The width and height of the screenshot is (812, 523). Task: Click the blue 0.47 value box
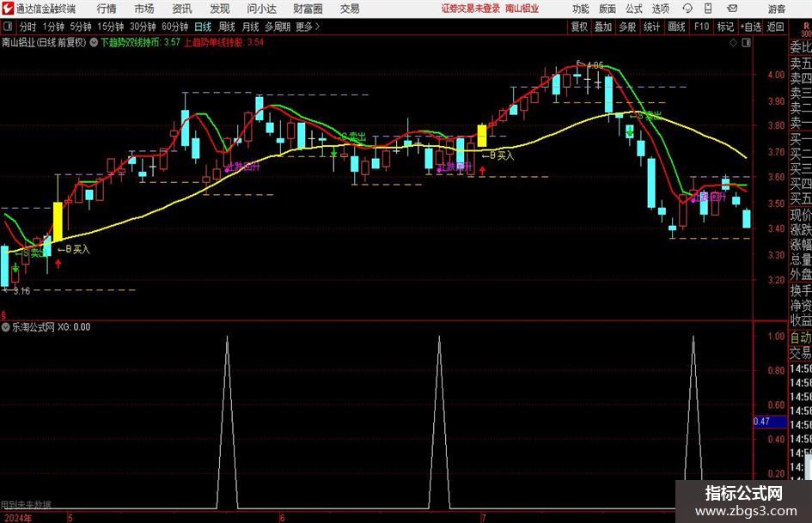point(770,422)
